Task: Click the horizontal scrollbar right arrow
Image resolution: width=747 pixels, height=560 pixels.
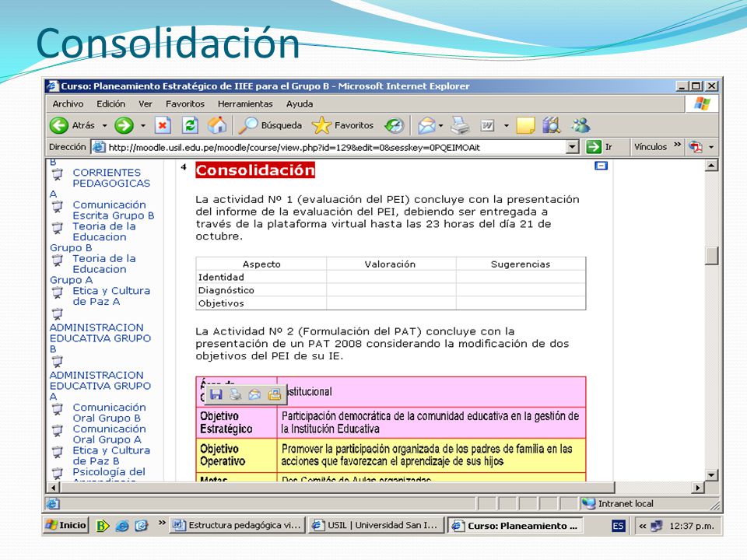Action: pyautogui.click(x=698, y=488)
